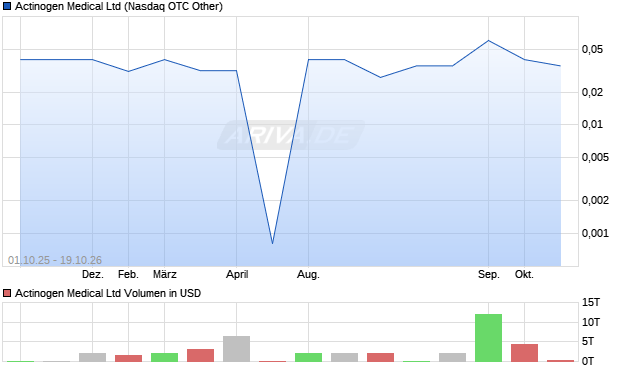Click the 0,05 price axis label
Viewport: 620px width, 371px height.
click(x=592, y=49)
